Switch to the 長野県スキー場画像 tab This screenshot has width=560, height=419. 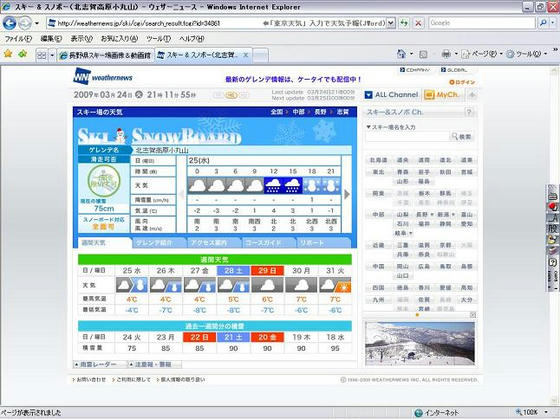pos(105,55)
